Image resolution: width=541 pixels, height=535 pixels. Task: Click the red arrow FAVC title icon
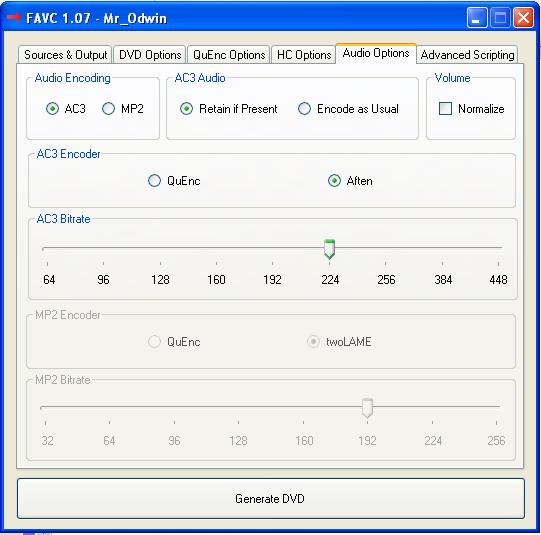[x=14, y=17]
